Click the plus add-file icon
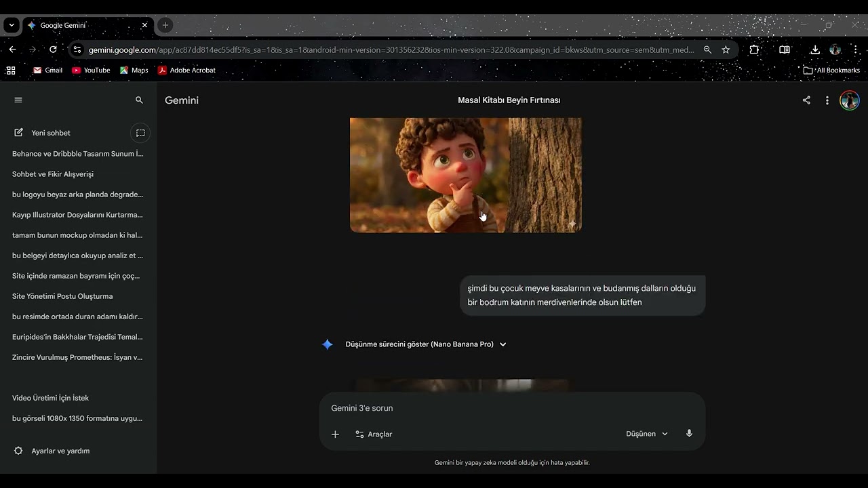 pyautogui.click(x=335, y=434)
